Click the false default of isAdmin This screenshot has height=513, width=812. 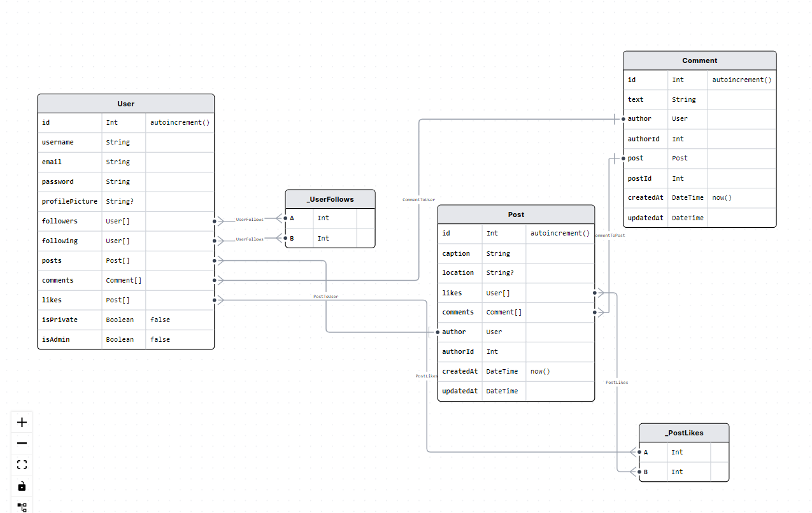(160, 339)
